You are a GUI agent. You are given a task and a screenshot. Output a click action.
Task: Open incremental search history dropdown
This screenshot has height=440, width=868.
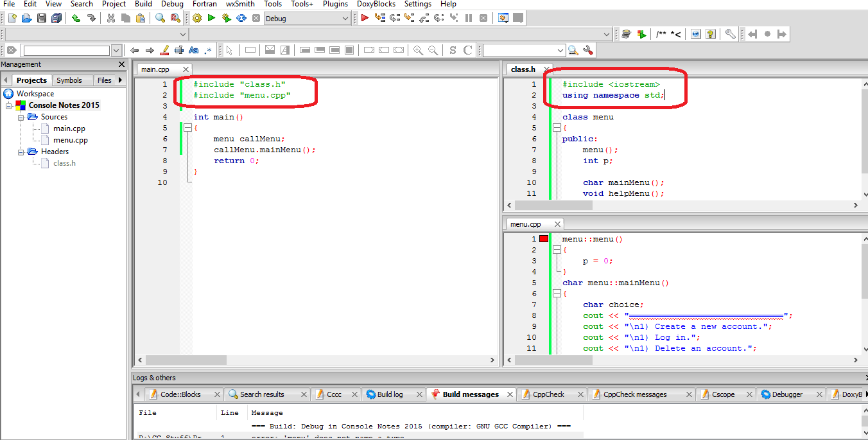pyautogui.click(x=116, y=50)
